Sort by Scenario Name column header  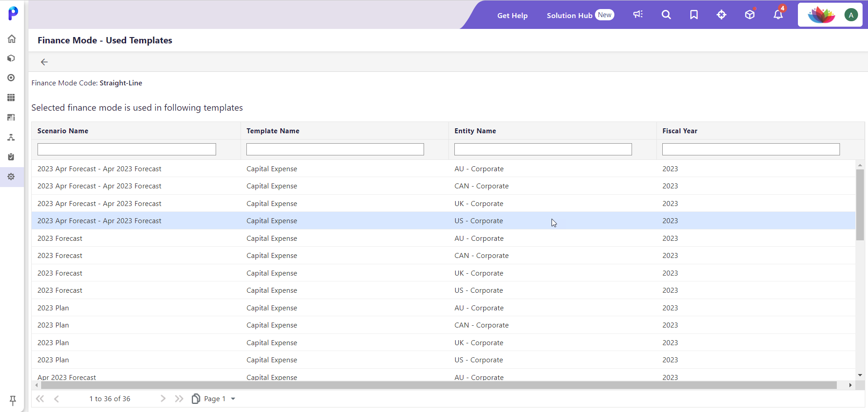63,131
